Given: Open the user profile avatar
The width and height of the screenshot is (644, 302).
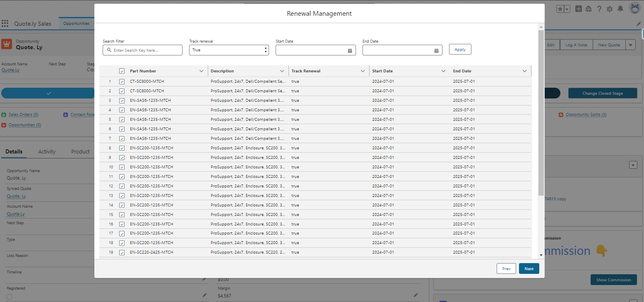Looking at the screenshot, I should click(635, 8).
